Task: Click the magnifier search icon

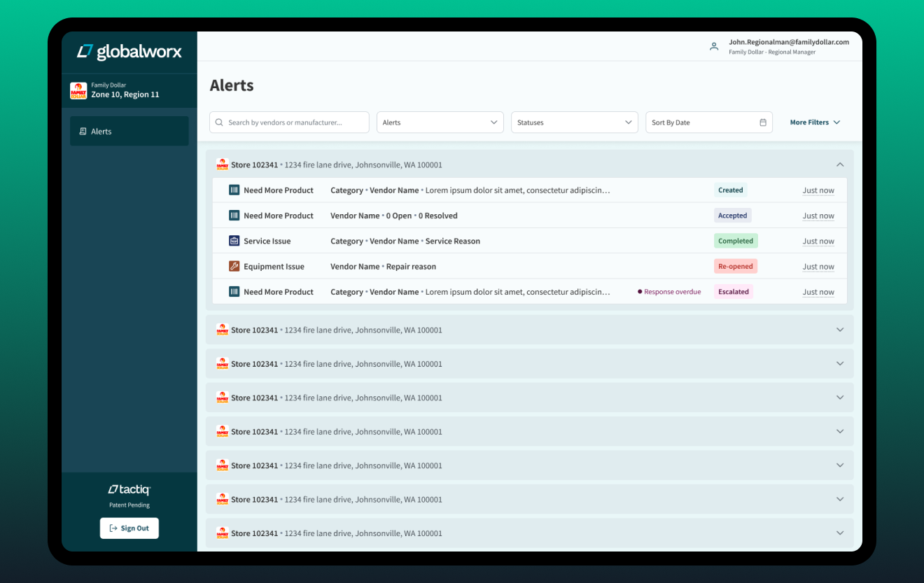Action: coord(220,122)
